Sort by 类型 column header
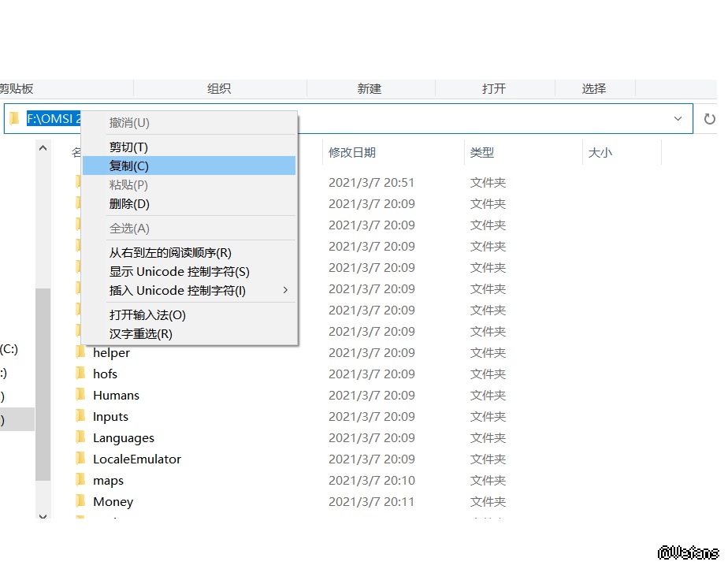The height and width of the screenshot is (569, 728). [x=482, y=153]
